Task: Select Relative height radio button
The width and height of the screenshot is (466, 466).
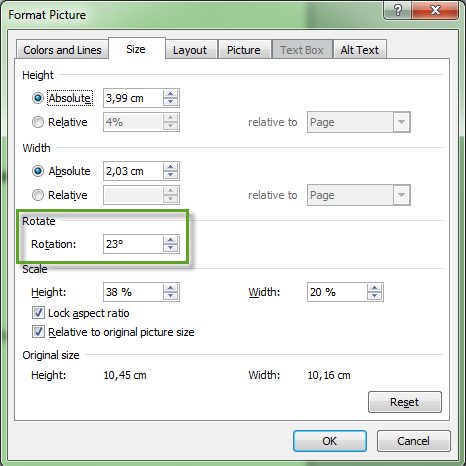Action: (38, 122)
